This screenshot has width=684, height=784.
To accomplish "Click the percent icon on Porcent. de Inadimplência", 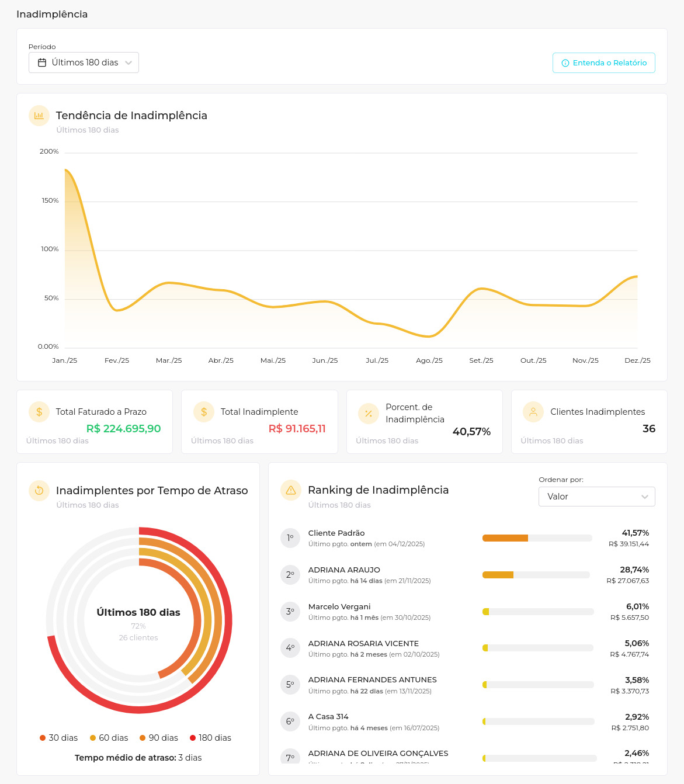I will tap(369, 414).
